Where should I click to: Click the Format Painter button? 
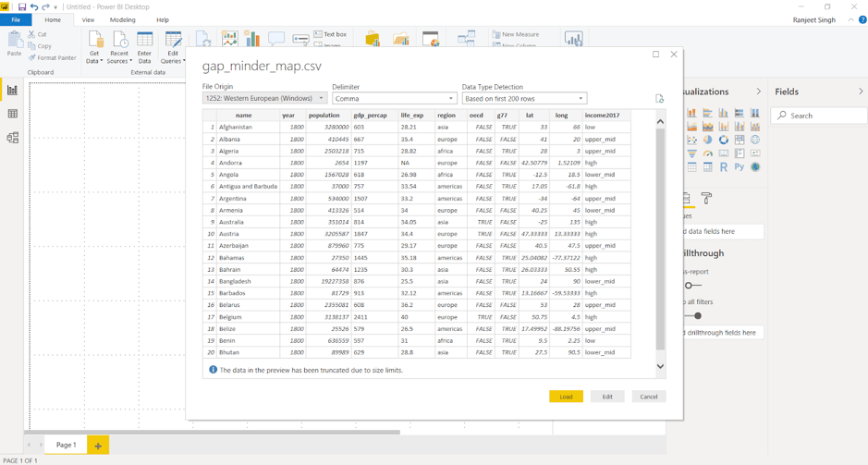tap(52, 57)
